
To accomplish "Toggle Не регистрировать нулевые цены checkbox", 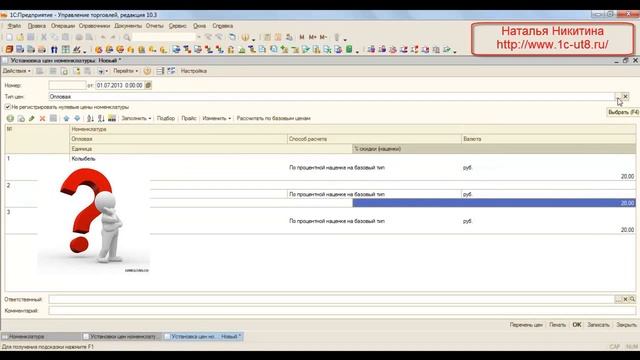I will [8, 107].
